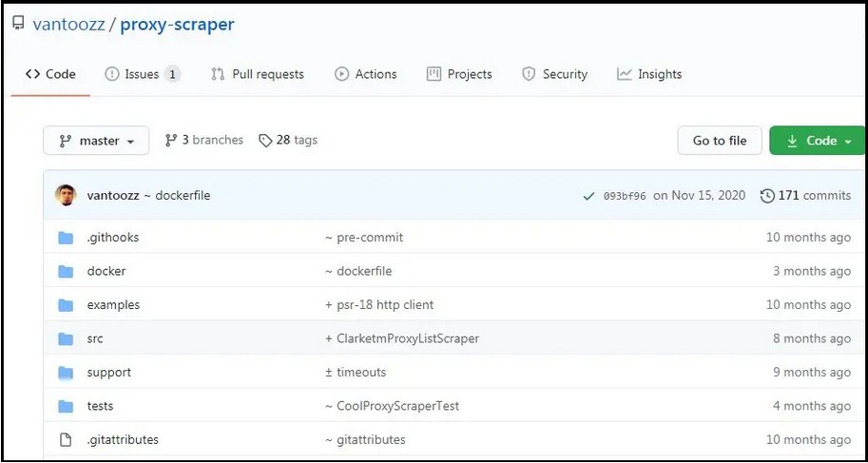Click the tests folder icon
This screenshot has height=463, width=868.
pyautogui.click(x=66, y=407)
